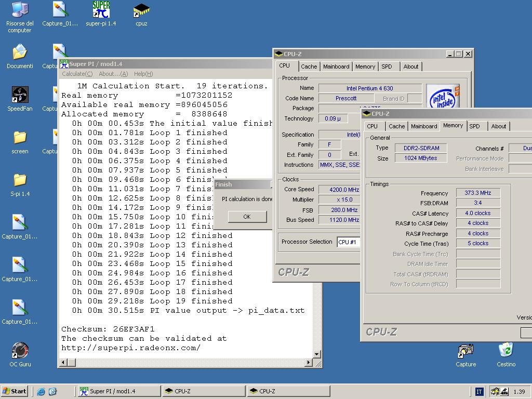532x399 pixels.
Task: Click the second quick launch icon in taskbar
Action: coord(52,391)
